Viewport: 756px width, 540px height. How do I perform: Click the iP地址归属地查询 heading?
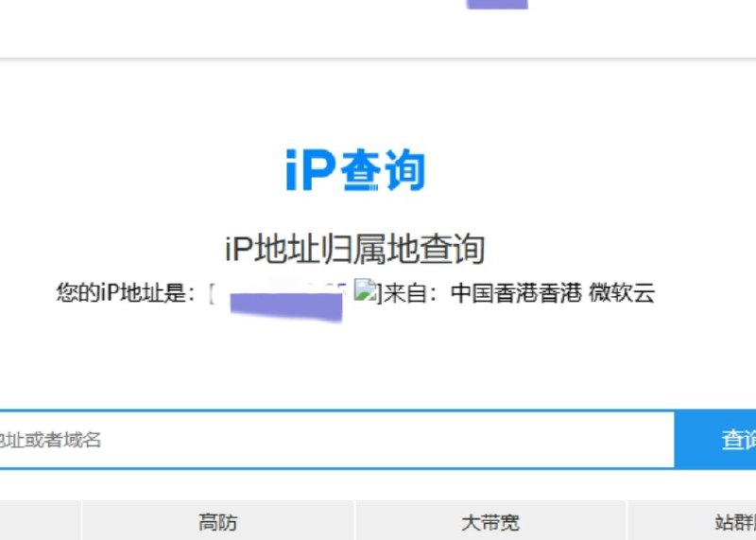(x=354, y=250)
